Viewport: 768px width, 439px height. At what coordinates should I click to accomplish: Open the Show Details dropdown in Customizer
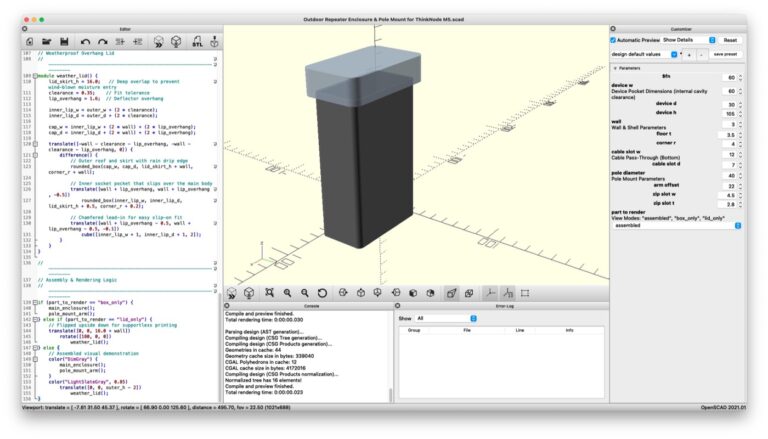click(689, 40)
